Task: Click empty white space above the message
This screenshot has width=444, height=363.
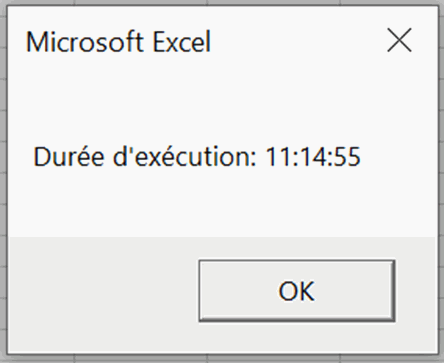Action: pyautogui.click(x=220, y=100)
